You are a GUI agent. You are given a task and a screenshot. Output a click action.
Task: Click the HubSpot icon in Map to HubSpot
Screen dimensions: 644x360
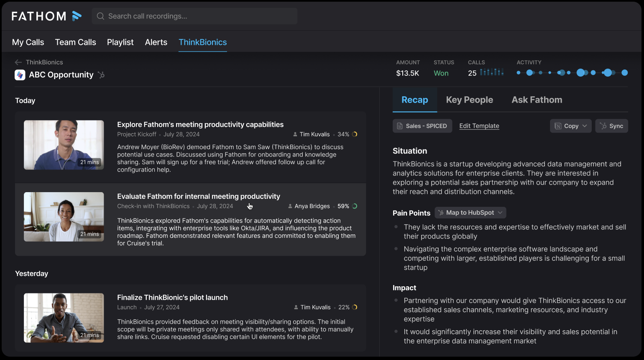tap(441, 213)
